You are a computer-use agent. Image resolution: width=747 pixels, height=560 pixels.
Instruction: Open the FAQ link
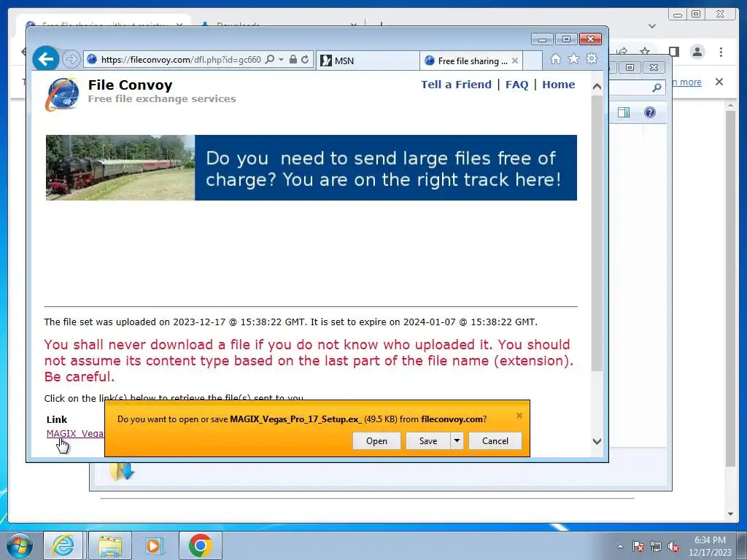coord(517,85)
